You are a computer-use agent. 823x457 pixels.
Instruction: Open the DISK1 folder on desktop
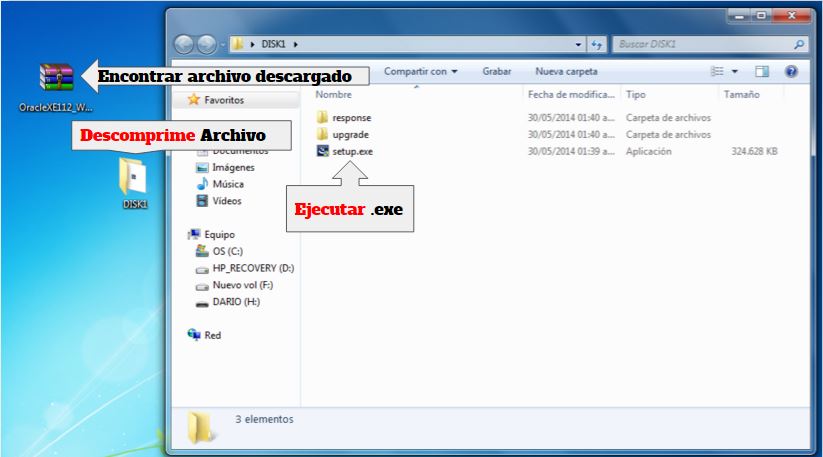(134, 178)
